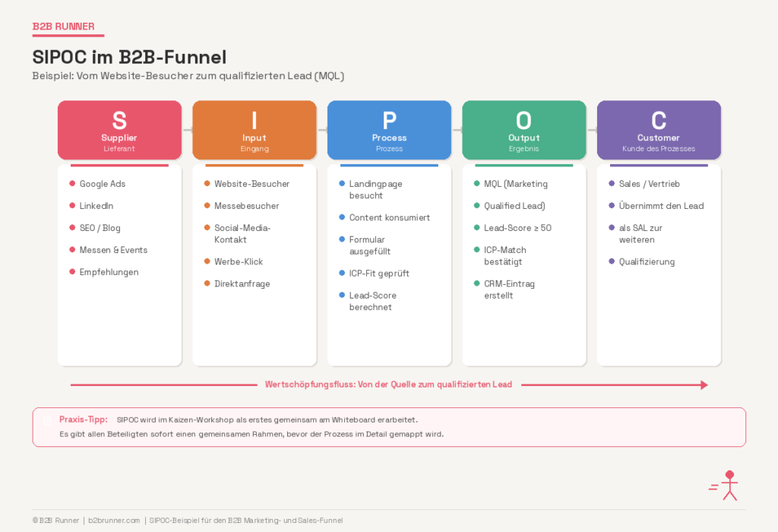Expand the Supplier 'Lieferant' list panel
778x532 pixels.
pyautogui.click(x=119, y=266)
